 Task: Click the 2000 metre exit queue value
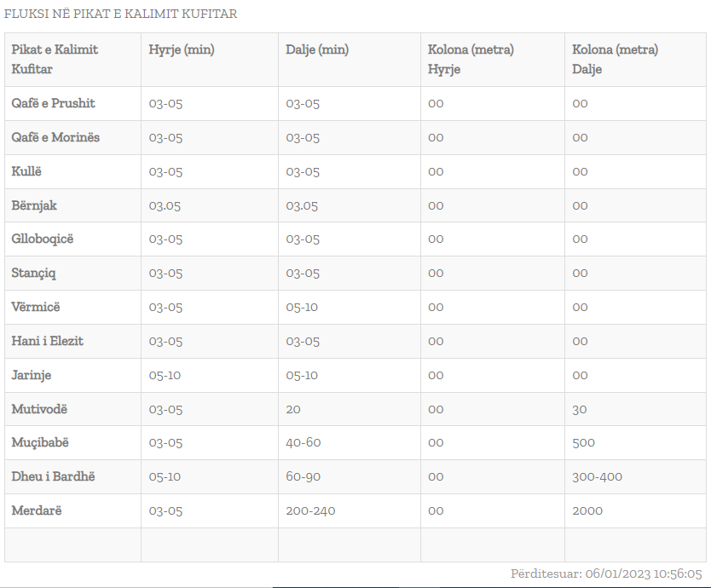tap(587, 510)
